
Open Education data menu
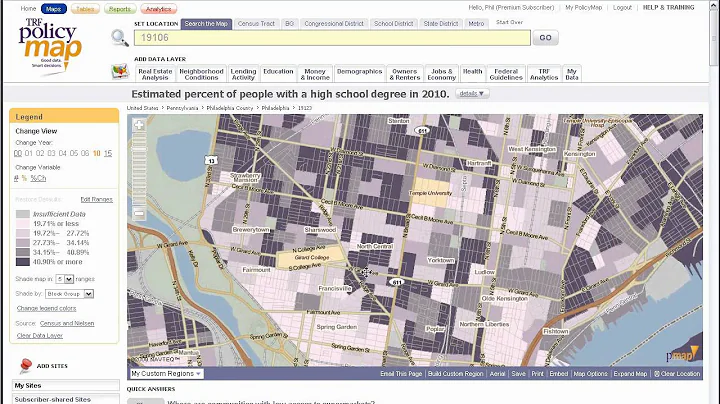pos(278,73)
